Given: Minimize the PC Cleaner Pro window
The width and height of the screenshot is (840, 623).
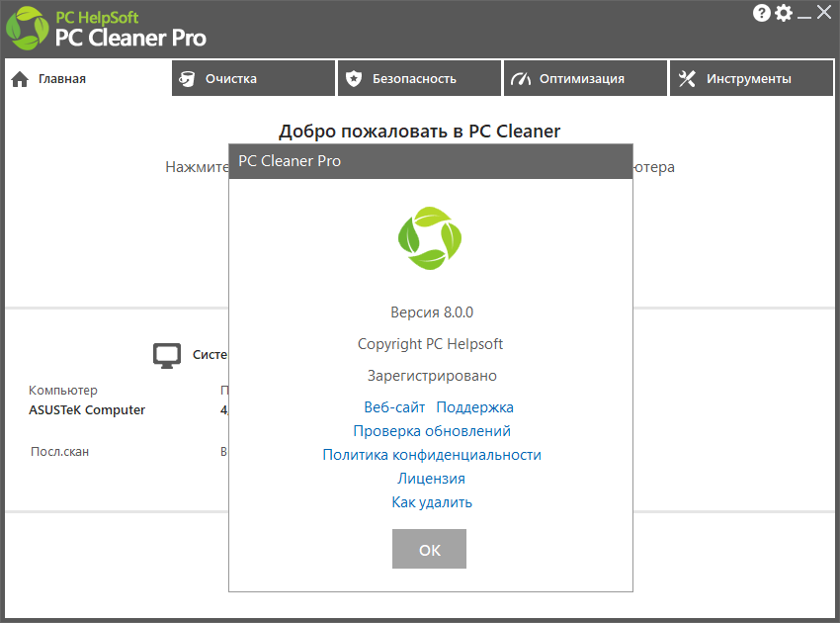Looking at the screenshot, I should 804,17.
